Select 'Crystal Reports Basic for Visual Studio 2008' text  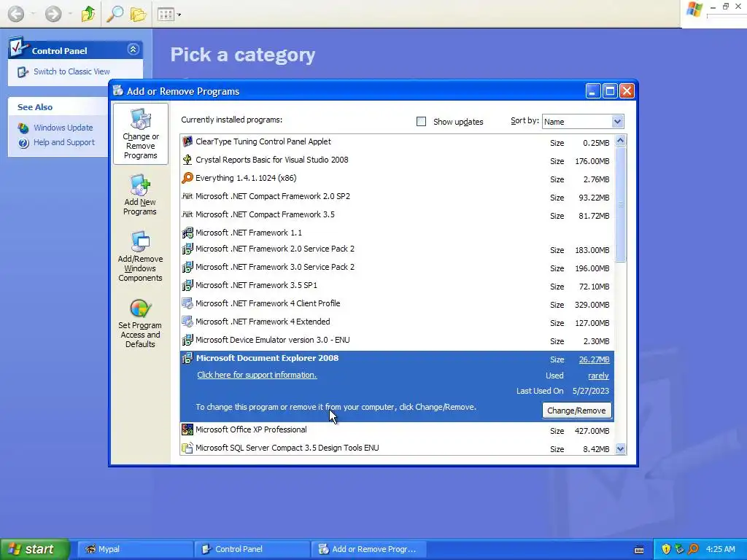[271, 160]
